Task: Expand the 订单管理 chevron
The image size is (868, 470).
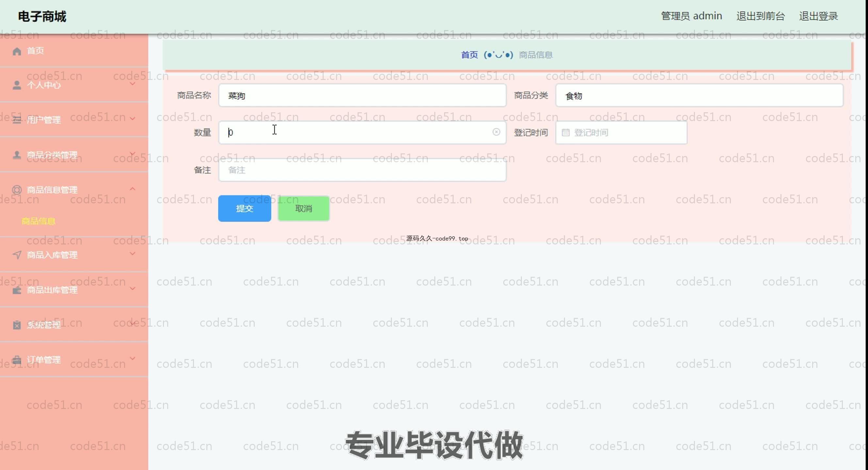Action: tap(133, 359)
